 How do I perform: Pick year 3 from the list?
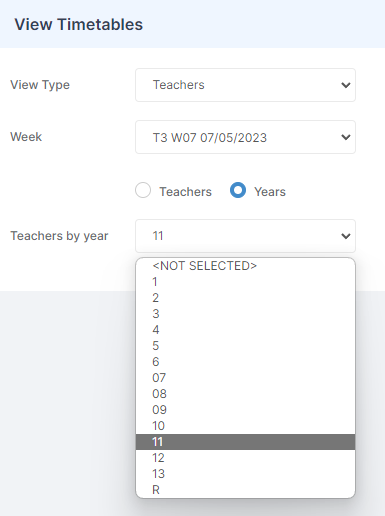click(x=245, y=314)
